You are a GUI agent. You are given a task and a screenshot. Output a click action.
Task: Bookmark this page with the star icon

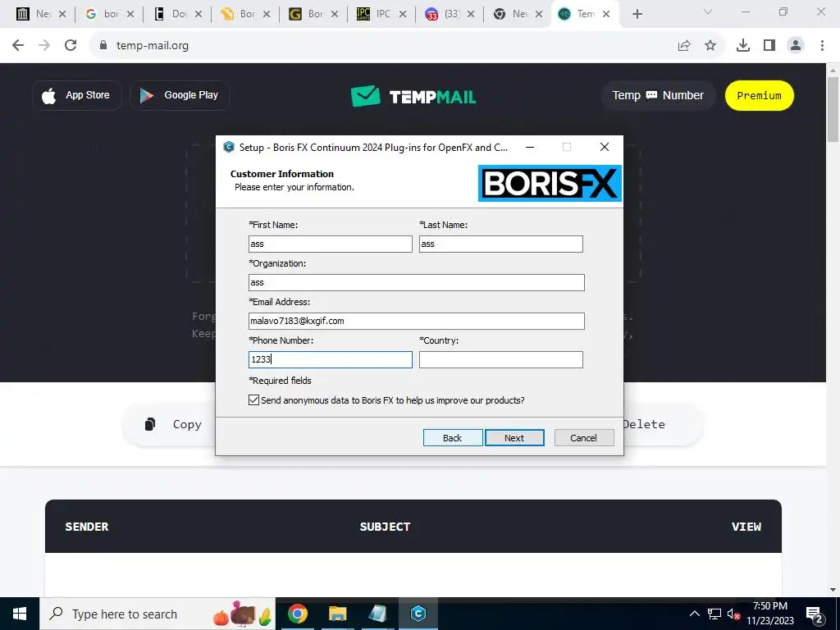[x=710, y=46]
